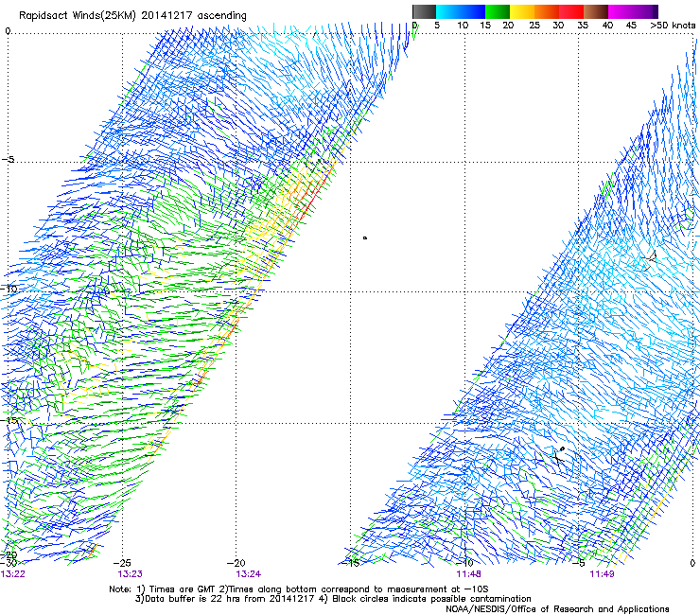Click legend scale value '20'
This screenshot has width=700, height=615.
tap(508, 26)
